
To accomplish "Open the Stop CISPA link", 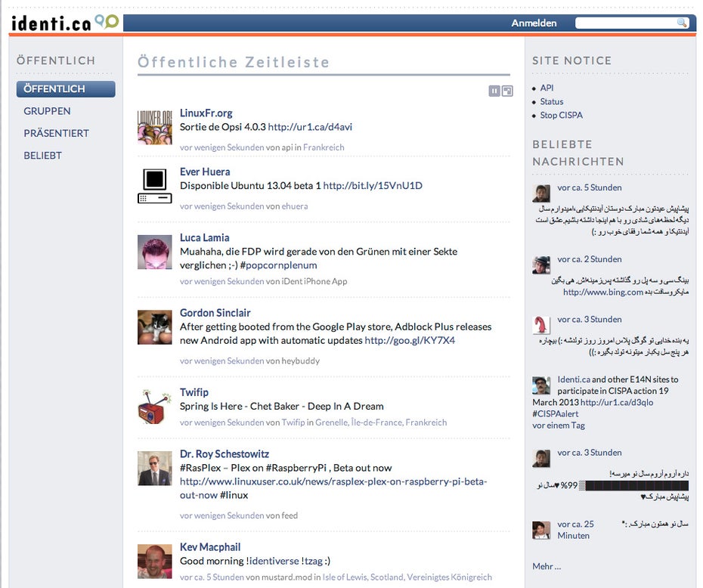I will click(562, 115).
